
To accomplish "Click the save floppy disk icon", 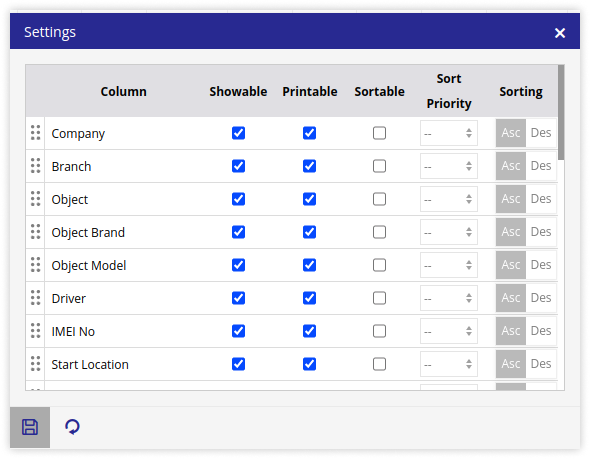I will point(30,427).
